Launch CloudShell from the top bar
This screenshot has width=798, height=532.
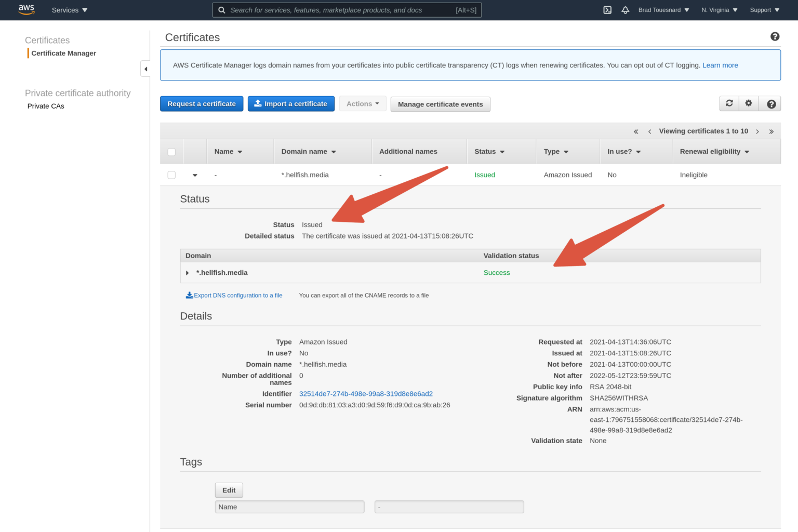coord(607,9)
